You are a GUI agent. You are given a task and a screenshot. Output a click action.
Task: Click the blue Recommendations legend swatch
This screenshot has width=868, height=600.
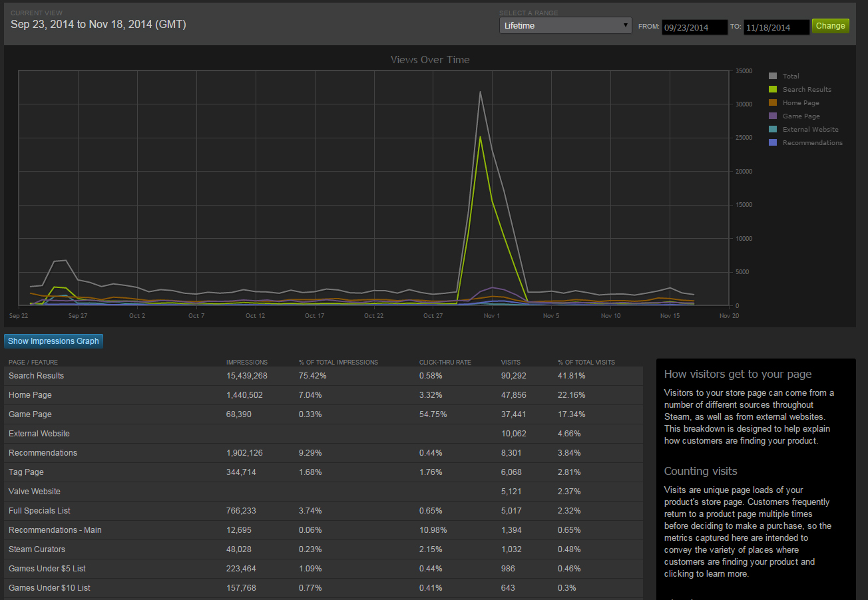pos(773,142)
